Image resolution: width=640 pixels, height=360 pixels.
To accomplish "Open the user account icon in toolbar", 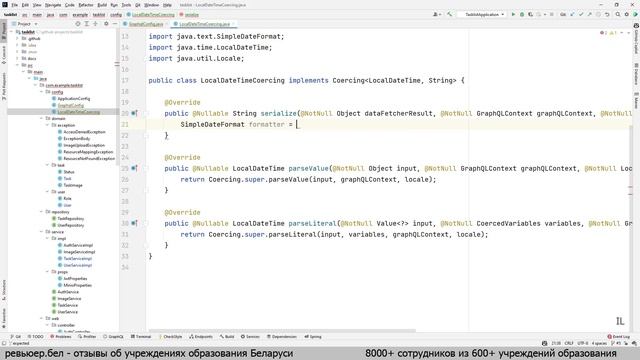I will click(x=436, y=14).
